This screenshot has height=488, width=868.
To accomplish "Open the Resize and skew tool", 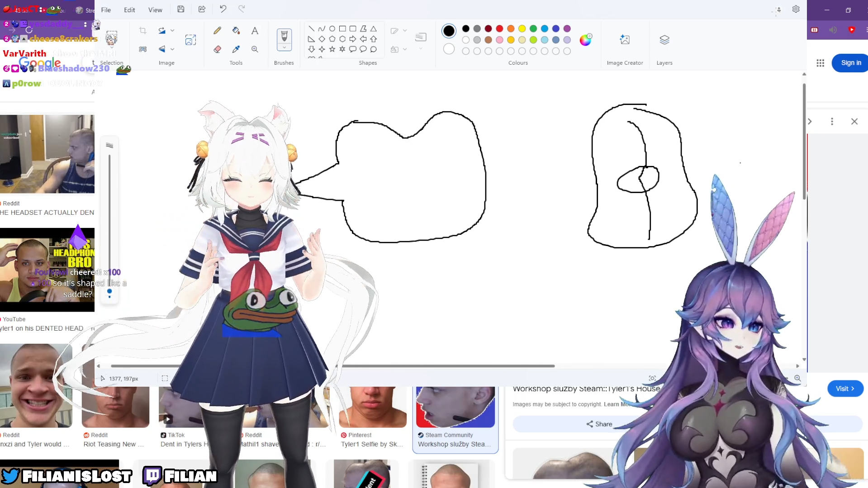I will click(190, 40).
